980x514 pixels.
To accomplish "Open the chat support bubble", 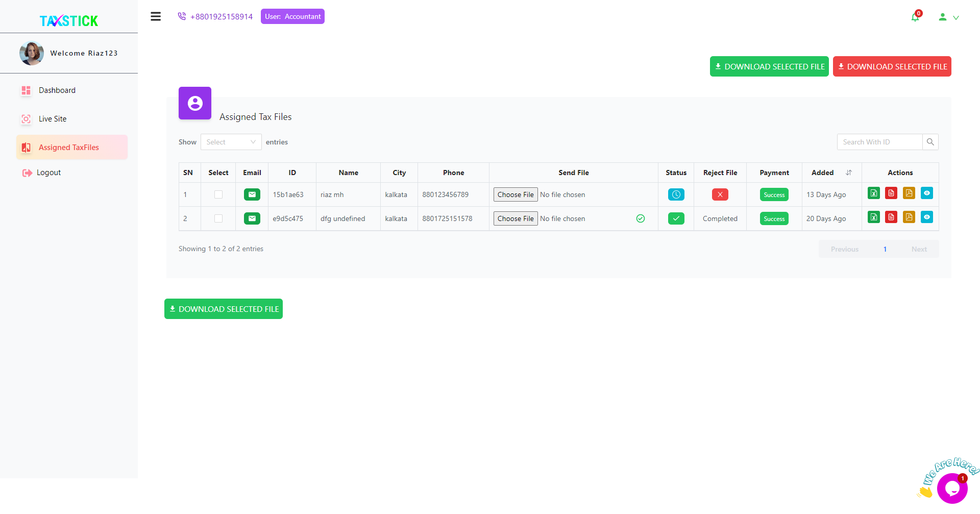I will [x=952, y=488].
